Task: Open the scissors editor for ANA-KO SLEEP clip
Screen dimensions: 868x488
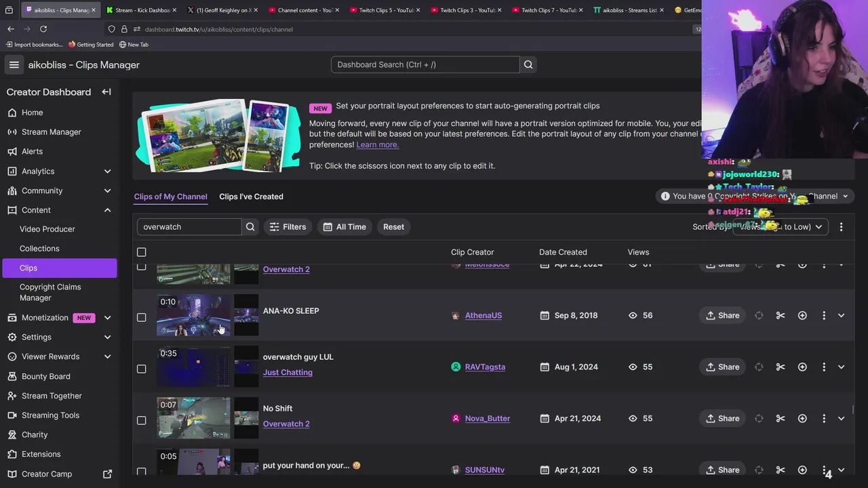Action: click(781, 315)
